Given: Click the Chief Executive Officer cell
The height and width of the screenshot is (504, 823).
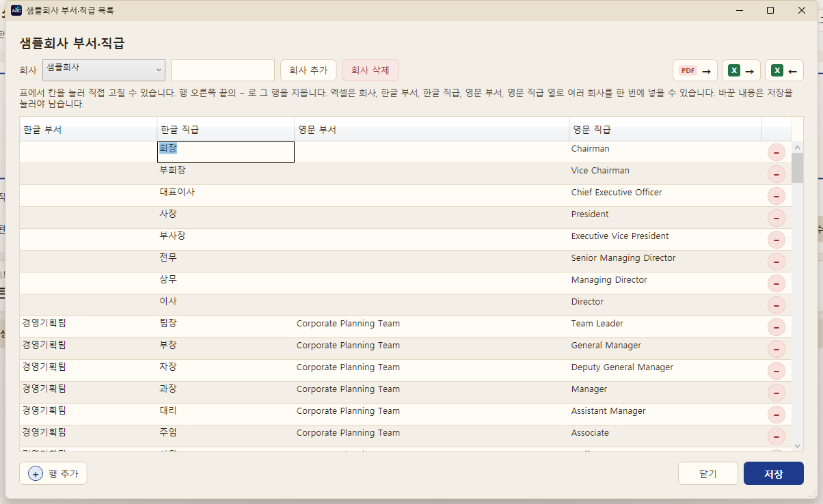Looking at the screenshot, I should coord(666,195).
